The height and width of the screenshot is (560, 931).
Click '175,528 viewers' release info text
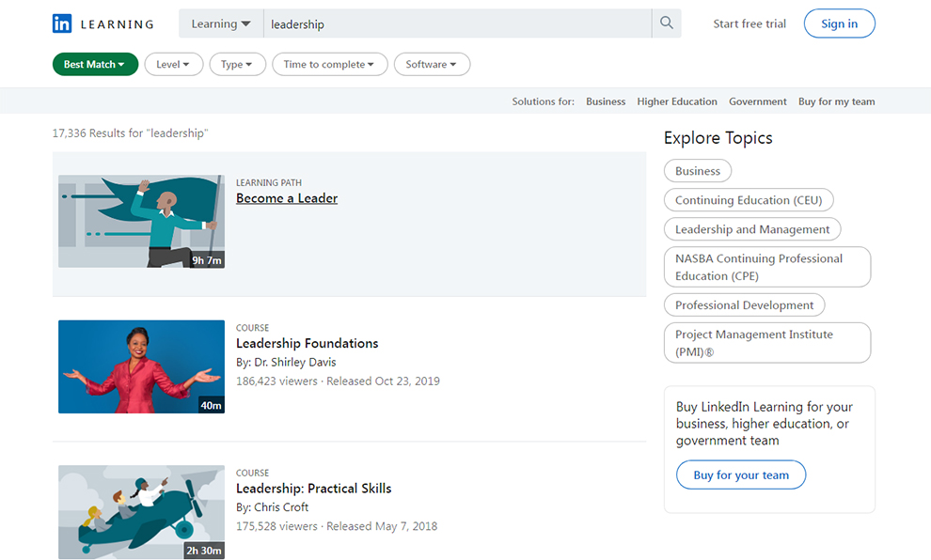[x=337, y=526]
